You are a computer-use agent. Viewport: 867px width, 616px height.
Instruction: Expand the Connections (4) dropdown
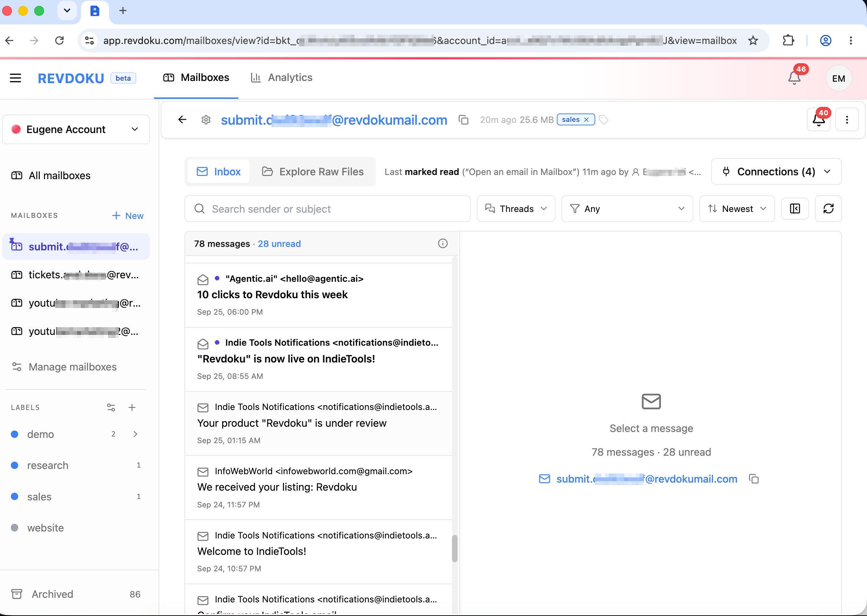776,171
